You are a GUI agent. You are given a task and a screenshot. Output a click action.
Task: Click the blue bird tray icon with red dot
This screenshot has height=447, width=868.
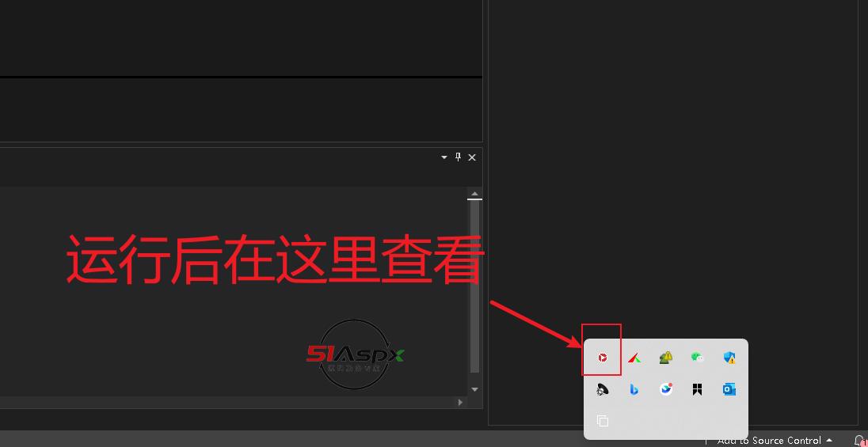tap(666, 389)
